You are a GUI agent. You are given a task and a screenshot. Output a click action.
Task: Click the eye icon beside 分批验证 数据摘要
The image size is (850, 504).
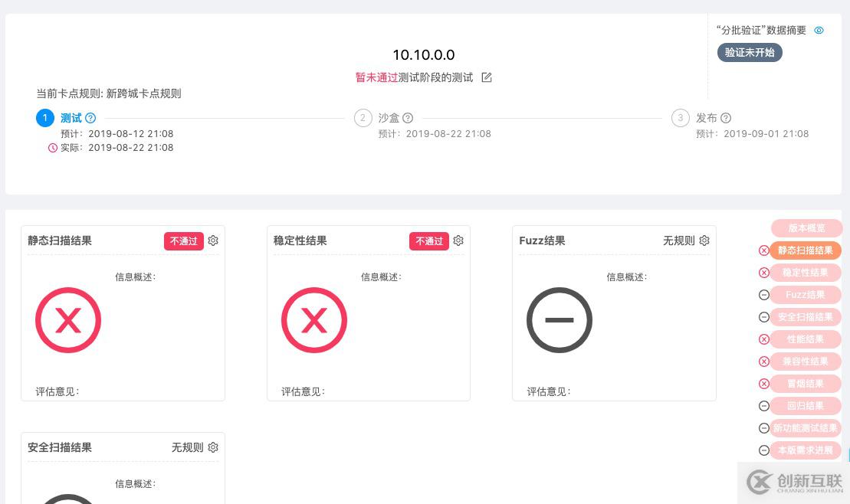click(819, 31)
